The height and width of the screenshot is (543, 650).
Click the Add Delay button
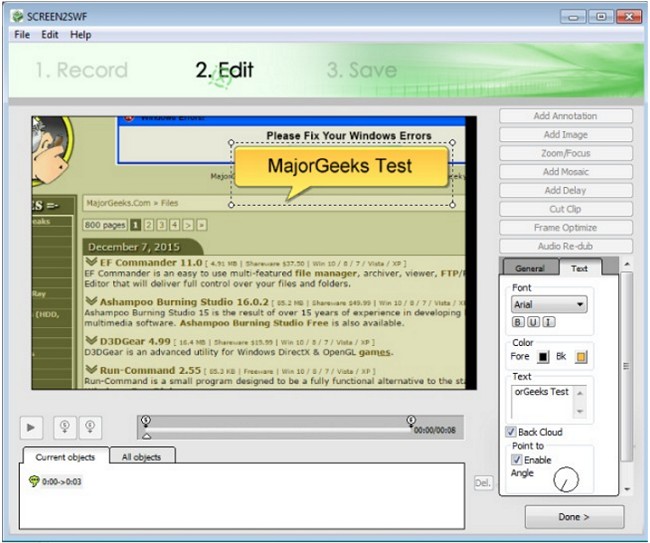(566, 190)
